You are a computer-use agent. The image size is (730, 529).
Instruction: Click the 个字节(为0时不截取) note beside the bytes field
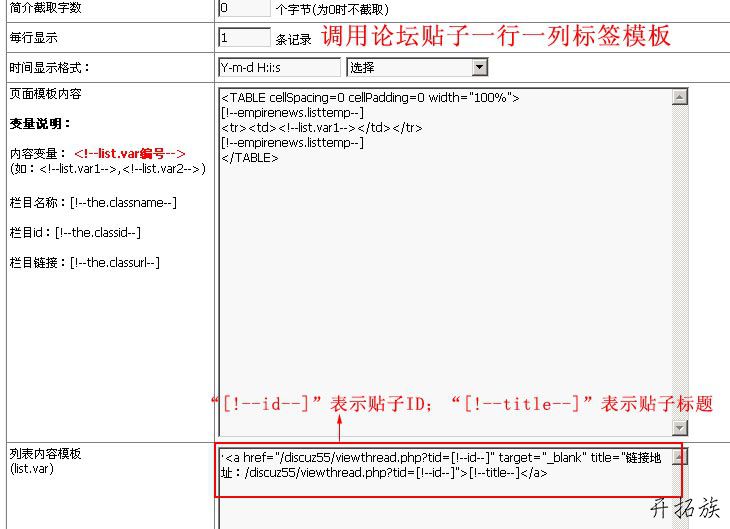click(332, 10)
